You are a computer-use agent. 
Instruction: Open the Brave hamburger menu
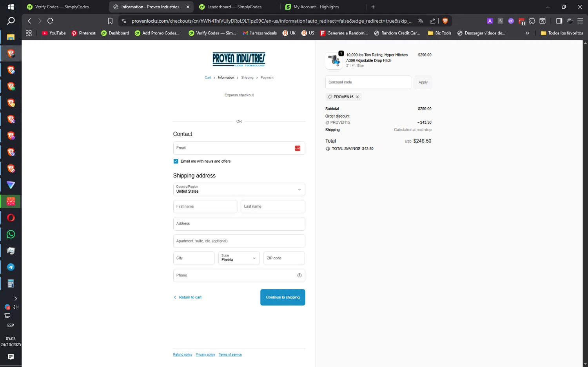tap(580, 21)
